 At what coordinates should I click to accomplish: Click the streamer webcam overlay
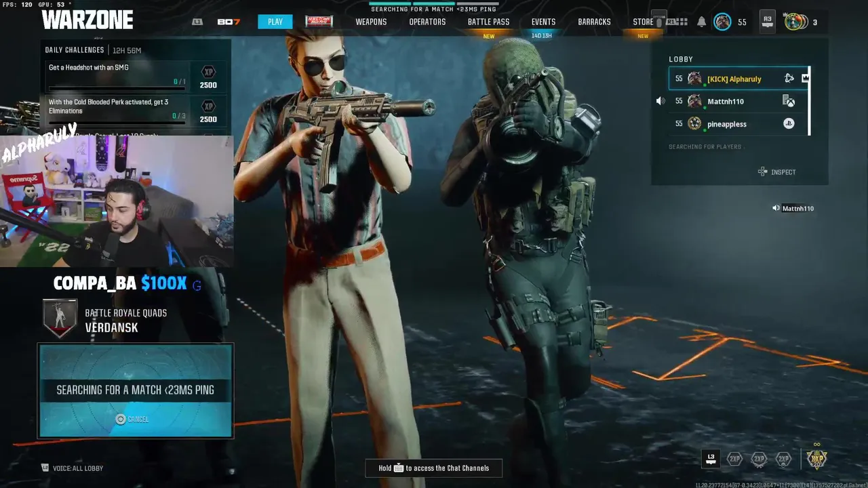pos(116,201)
